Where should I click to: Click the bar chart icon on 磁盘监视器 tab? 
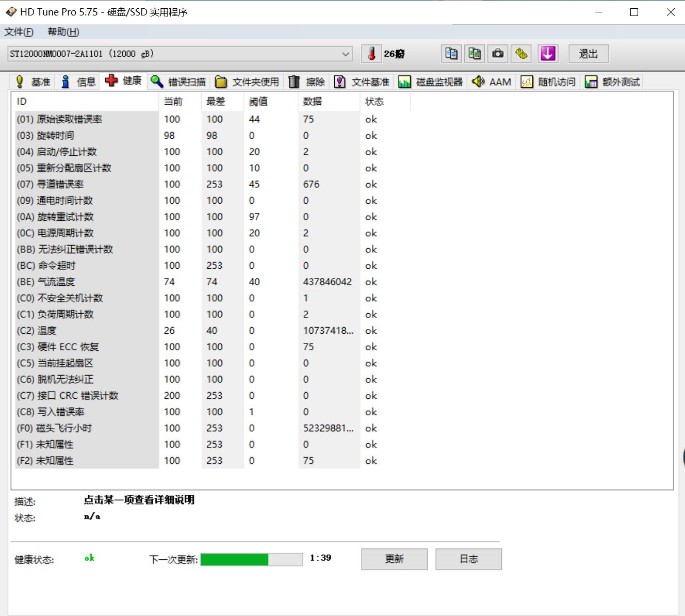point(404,82)
